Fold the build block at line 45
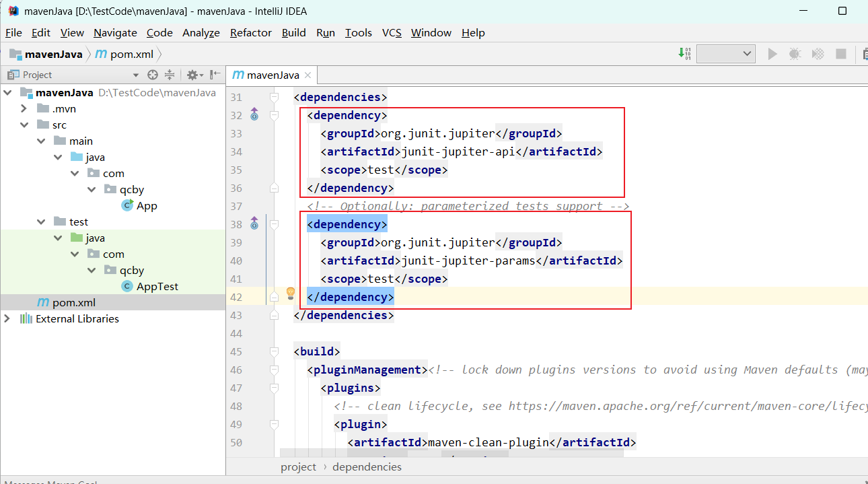Screen dimensions: 868x484 [x=274, y=351]
